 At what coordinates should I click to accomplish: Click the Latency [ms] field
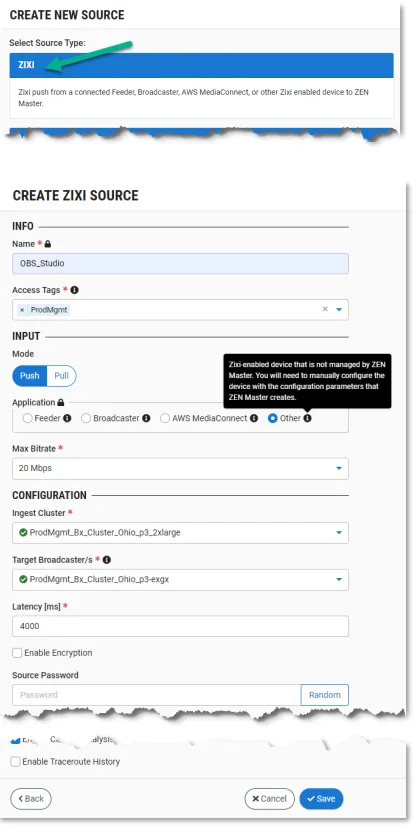(x=180, y=626)
